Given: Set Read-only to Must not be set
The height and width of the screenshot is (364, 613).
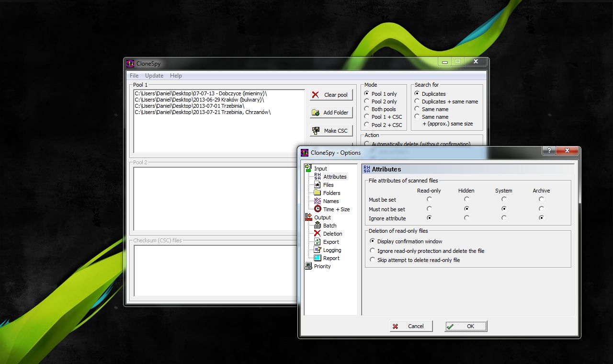Looking at the screenshot, I should click(x=429, y=208).
